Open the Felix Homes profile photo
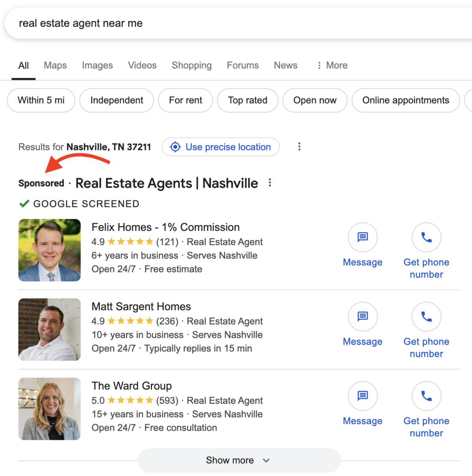 [50, 250]
